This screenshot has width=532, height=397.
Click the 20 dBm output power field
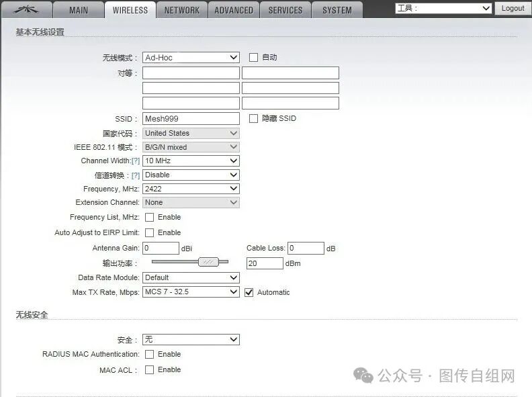[x=265, y=263]
